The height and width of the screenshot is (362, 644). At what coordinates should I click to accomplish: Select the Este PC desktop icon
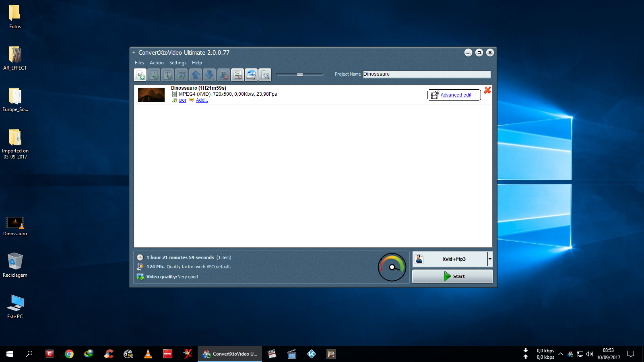click(x=15, y=306)
